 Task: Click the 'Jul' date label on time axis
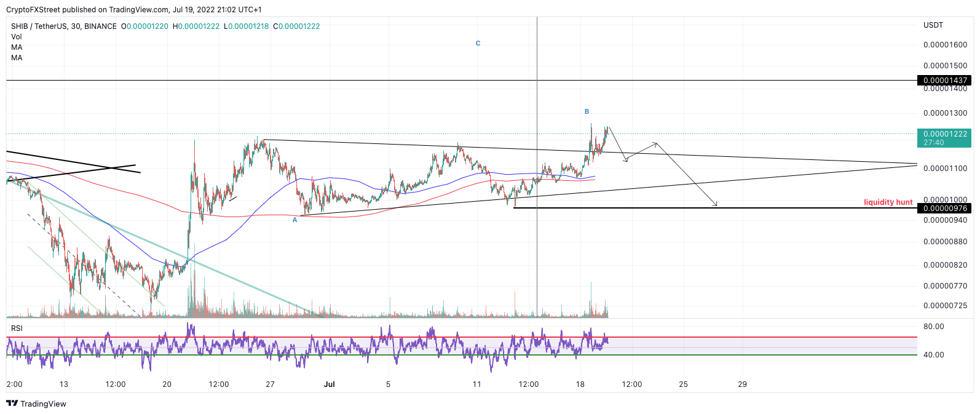coord(330,384)
